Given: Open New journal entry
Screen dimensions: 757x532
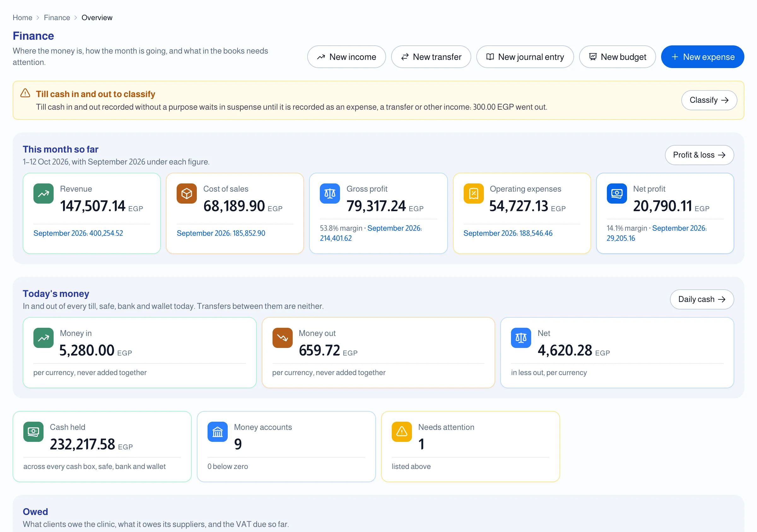Looking at the screenshot, I should coord(525,57).
